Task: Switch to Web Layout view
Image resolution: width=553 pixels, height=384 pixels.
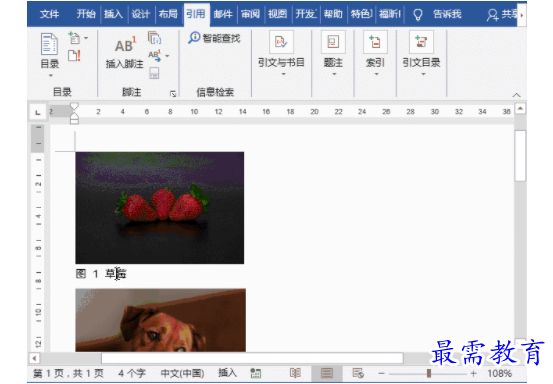Action: 358,373
